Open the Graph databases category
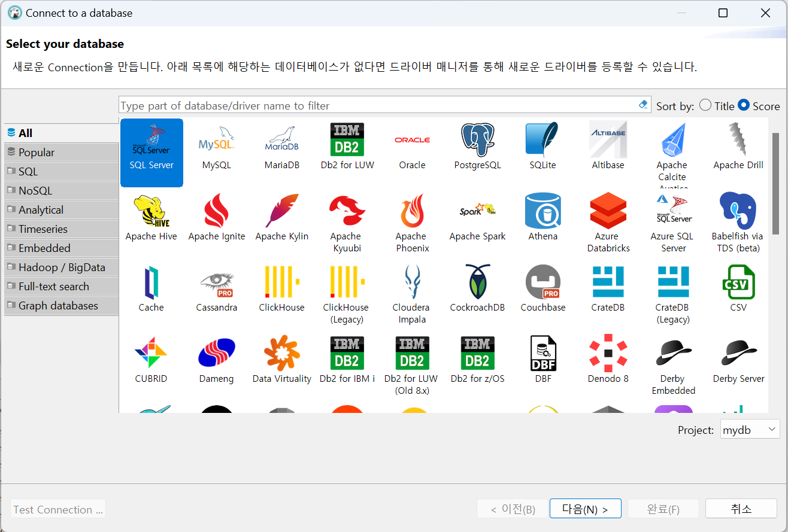The width and height of the screenshot is (788, 532). (61, 305)
